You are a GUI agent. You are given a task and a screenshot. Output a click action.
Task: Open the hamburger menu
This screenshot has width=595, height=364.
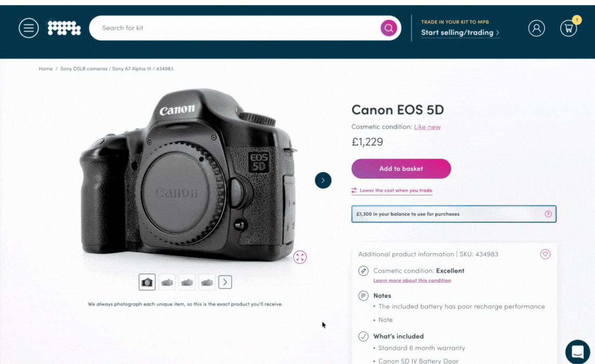[x=29, y=28]
